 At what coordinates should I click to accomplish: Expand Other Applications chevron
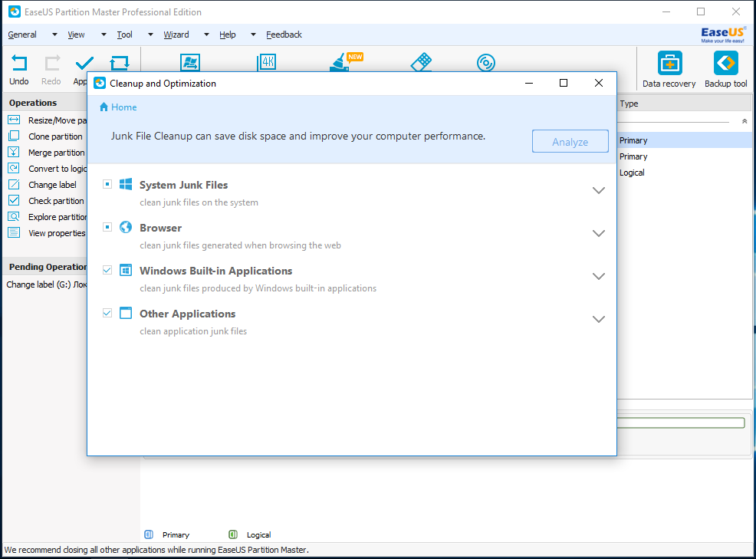pos(598,319)
